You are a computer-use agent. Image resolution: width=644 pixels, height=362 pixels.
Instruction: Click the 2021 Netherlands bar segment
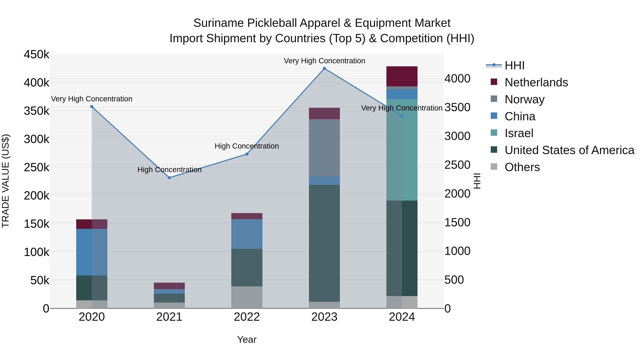pyautogui.click(x=169, y=286)
